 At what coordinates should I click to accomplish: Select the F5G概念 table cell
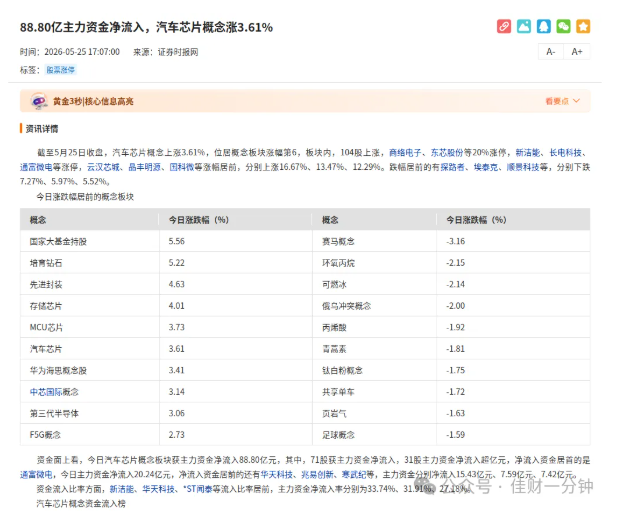90,435
